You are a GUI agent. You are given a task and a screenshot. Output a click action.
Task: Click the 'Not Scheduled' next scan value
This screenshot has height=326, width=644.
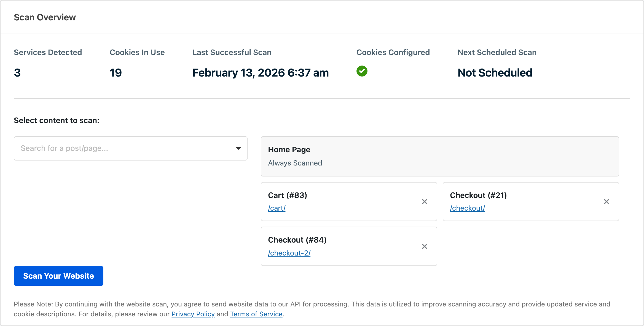click(x=495, y=73)
